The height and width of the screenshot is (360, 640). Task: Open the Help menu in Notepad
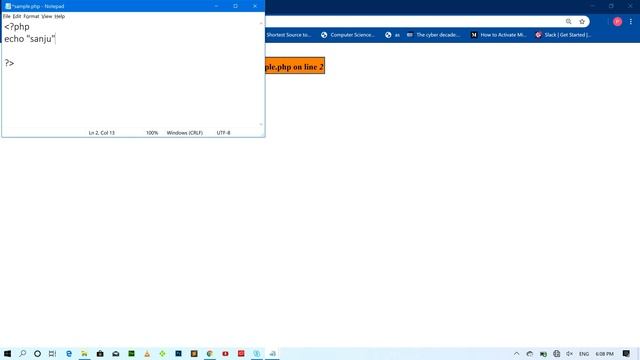[x=60, y=16]
